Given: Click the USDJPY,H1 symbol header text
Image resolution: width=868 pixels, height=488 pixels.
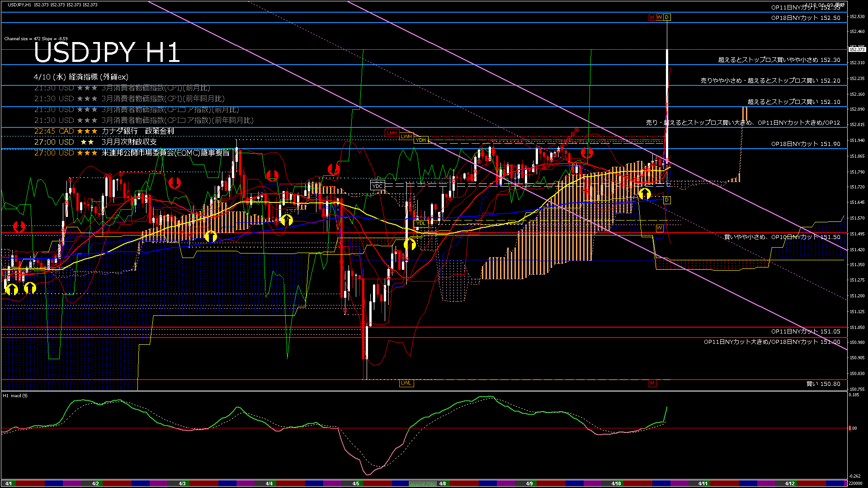Looking at the screenshot, I should click(x=19, y=5).
